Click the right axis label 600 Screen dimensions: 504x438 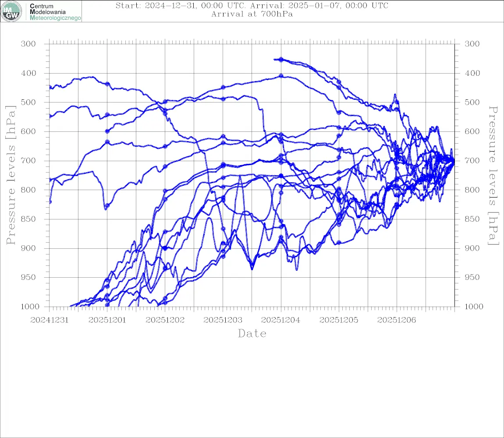pos(472,131)
